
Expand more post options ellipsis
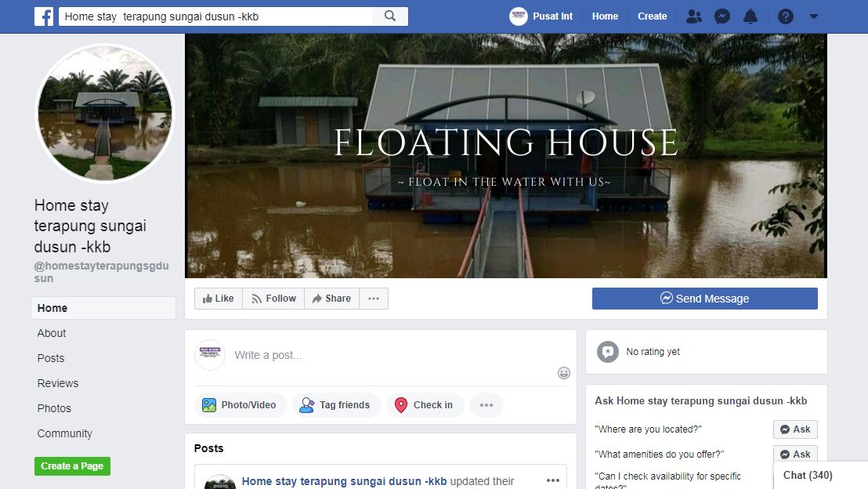[486, 405]
